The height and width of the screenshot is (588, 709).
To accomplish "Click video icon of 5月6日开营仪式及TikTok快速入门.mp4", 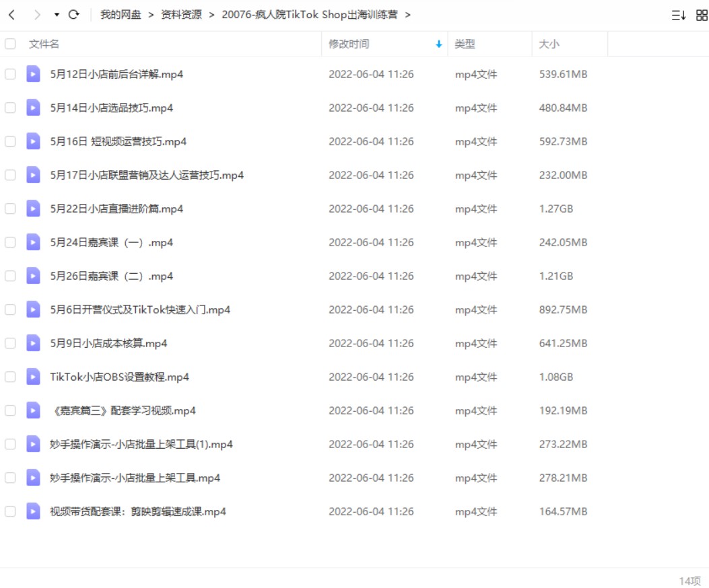I will 33,309.
